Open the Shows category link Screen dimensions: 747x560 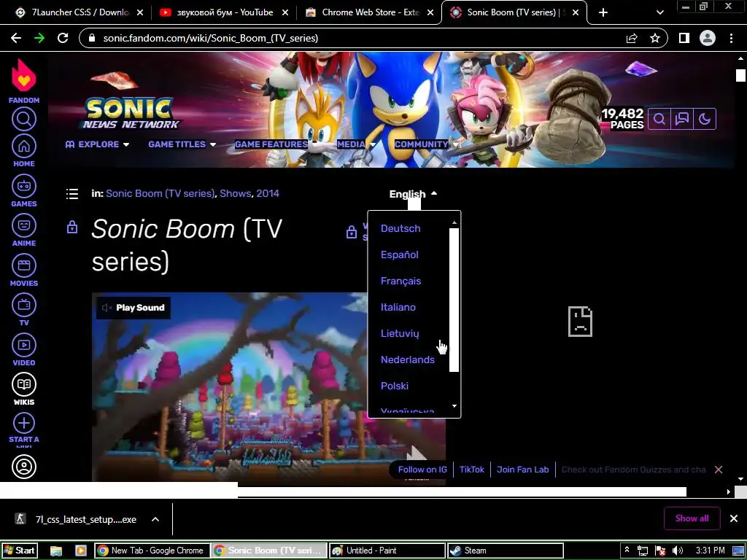tap(235, 193)
